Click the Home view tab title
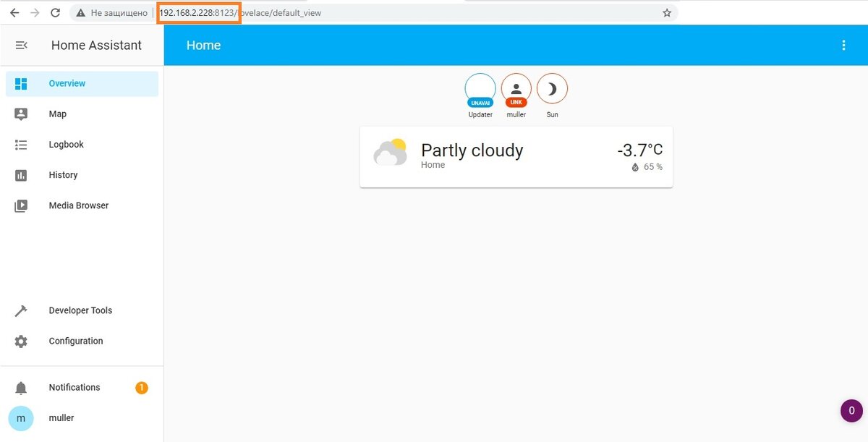 (203, 45)
